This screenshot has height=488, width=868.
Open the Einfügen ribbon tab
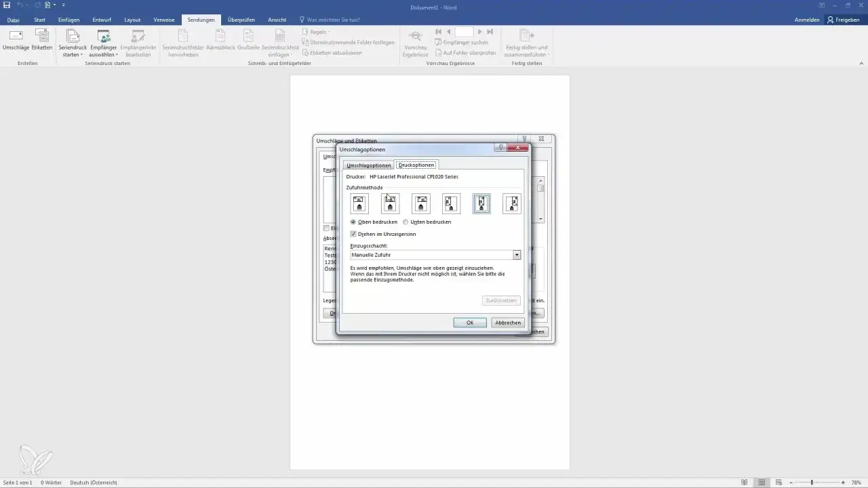(68, 20)
